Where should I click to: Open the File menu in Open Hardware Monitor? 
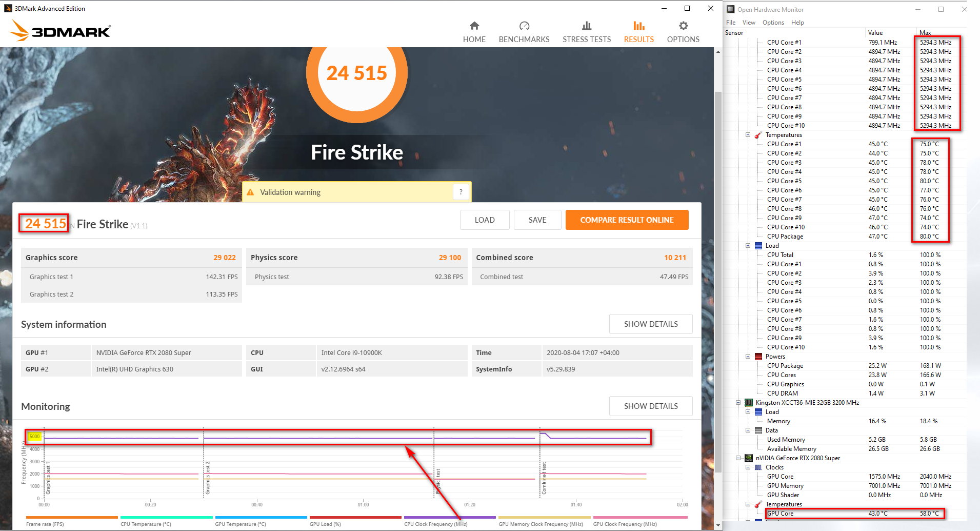(731, 23)
